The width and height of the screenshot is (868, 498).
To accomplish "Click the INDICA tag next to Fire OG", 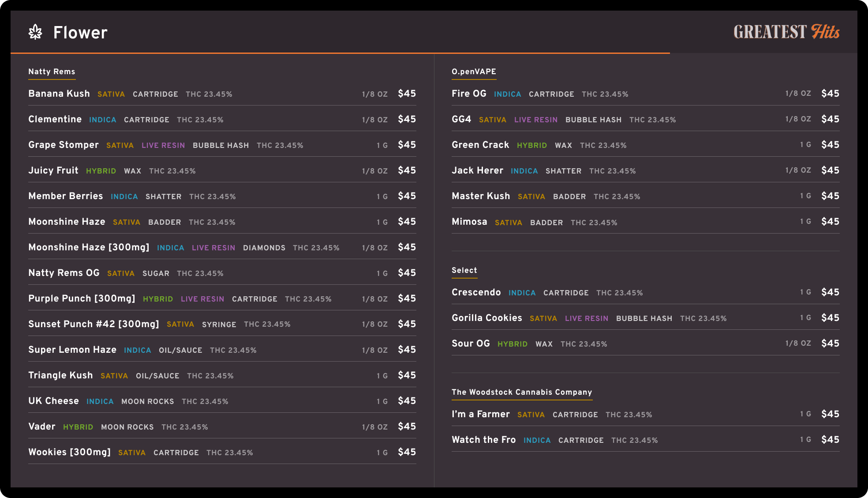I will (x=507, y=94).
